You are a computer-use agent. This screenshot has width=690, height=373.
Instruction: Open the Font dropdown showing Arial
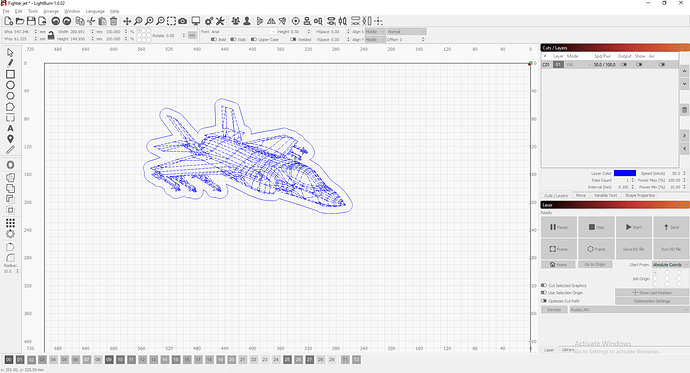[243, 32]
